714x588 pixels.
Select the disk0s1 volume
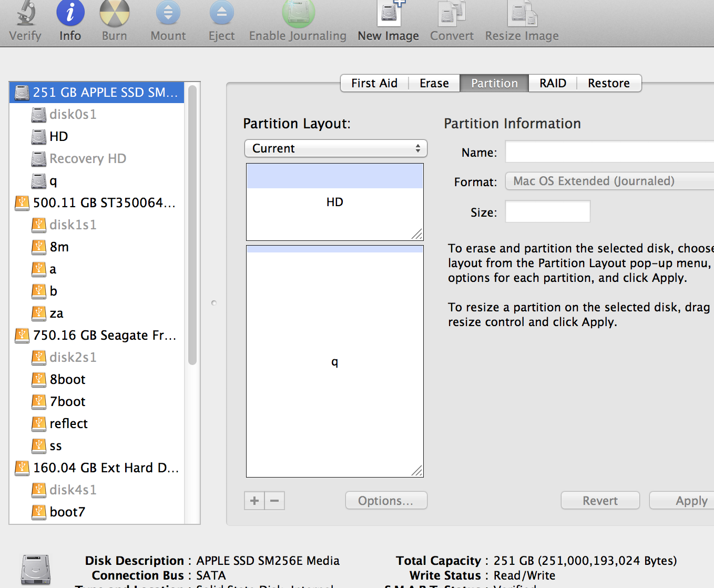click(97, 115)
